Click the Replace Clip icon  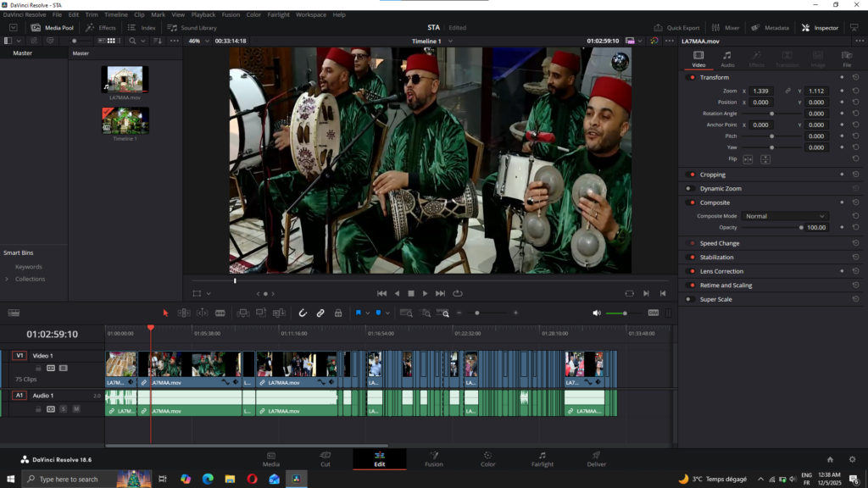(279, 313)
